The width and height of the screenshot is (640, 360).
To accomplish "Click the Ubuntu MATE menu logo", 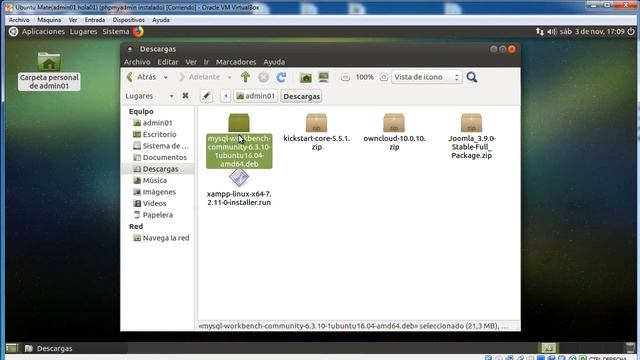I will pyautogui.click(x=13, y=31).
